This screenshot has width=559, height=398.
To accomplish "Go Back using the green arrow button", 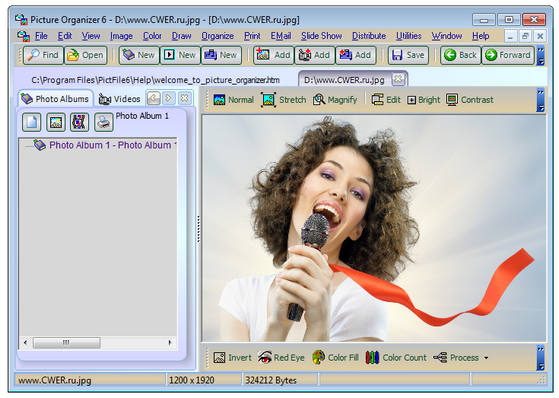I will [461, 55].
